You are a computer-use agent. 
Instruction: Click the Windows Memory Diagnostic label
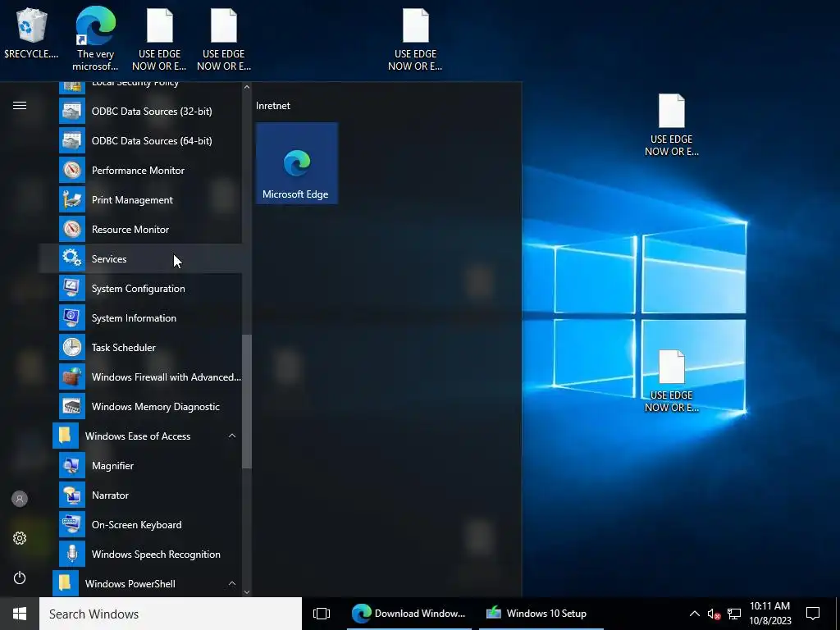click(x=156, y=407)
